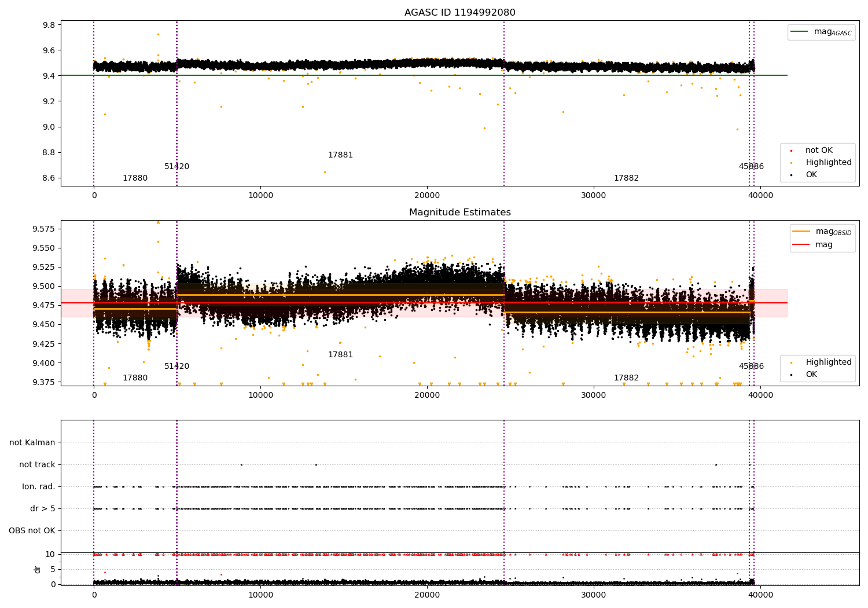Click OBSID label 17881 in top plot
Screen dimensions: 868x608
tap(340, 155)
